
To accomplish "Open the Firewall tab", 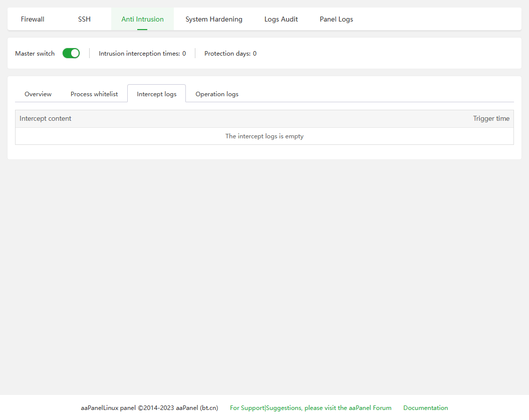I will [33, 19].
